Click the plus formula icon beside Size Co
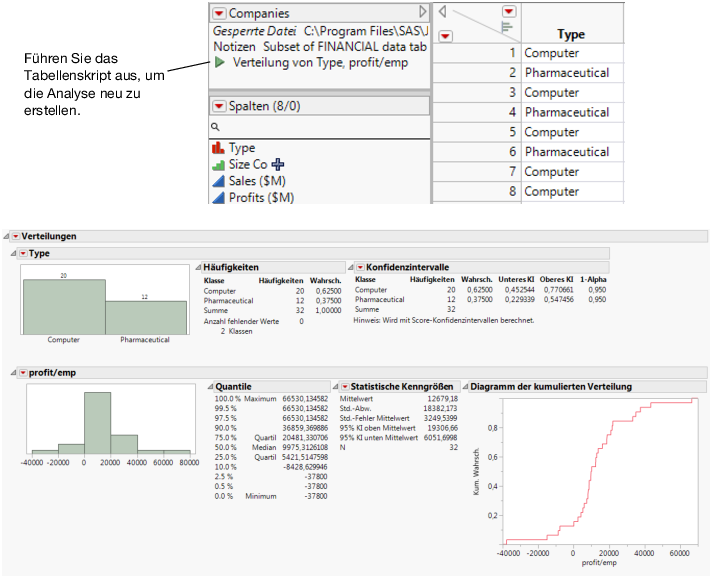The image size is (712, 578). tap(277, 164)
